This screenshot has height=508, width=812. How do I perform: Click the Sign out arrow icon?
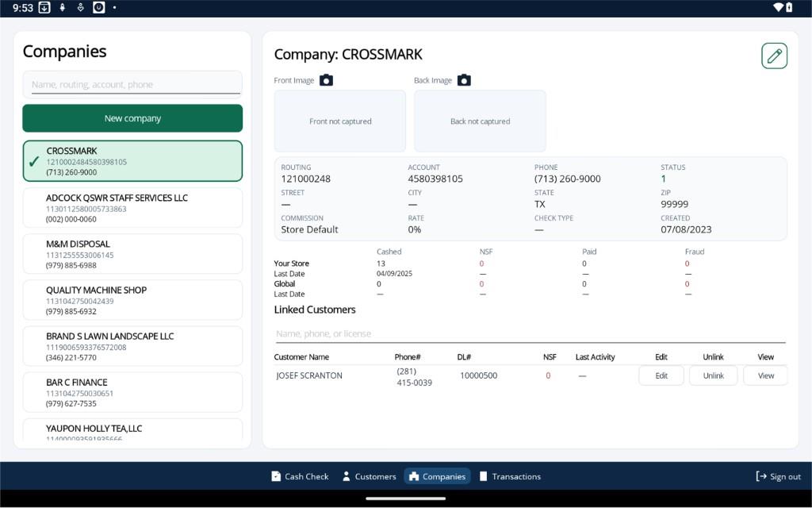pyautogui.click(x=761, y=476)
